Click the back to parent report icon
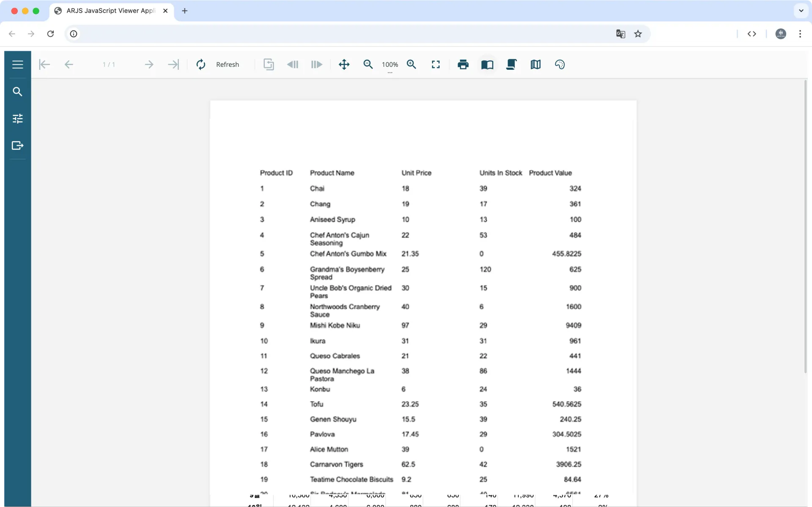This screenshot has height=507, width=812. (x=269, y=64)
